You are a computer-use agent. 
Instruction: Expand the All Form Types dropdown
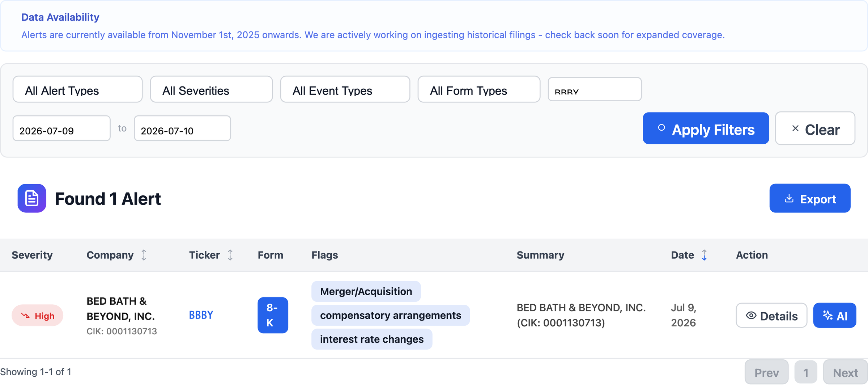(479, 89)
